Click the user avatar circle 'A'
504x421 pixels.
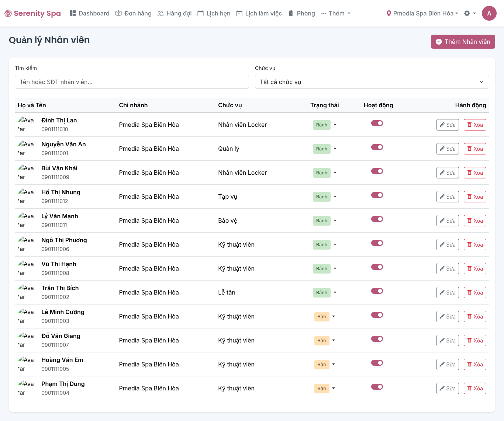click(x=489, y=13)
